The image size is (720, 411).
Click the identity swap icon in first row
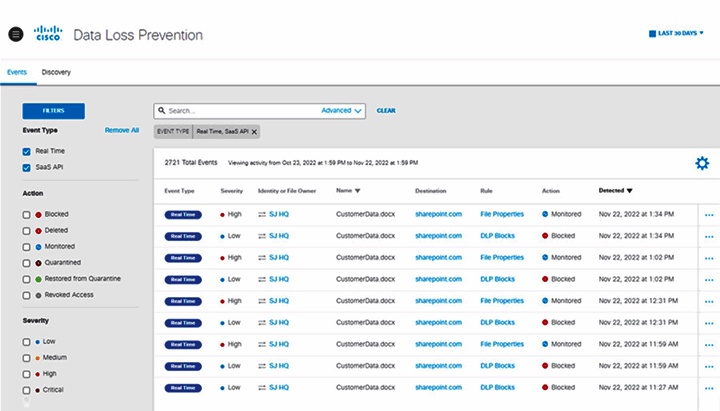262,213
